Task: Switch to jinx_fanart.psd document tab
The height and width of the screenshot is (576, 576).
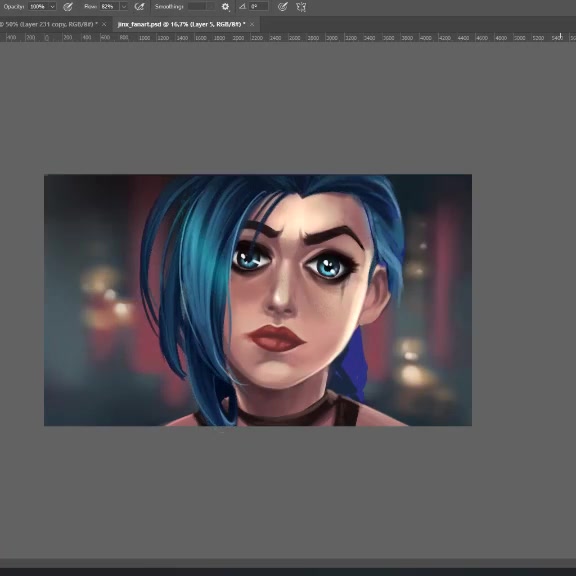Action: pos(181,24)
